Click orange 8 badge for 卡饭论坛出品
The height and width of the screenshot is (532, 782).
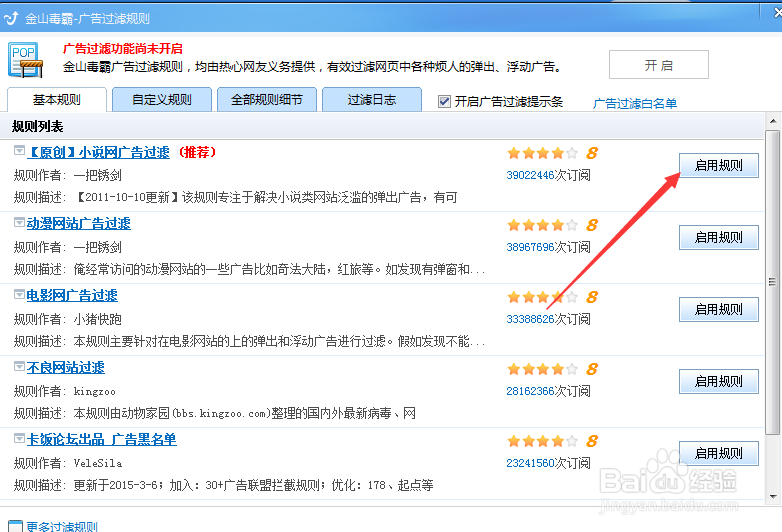point(591,441)
